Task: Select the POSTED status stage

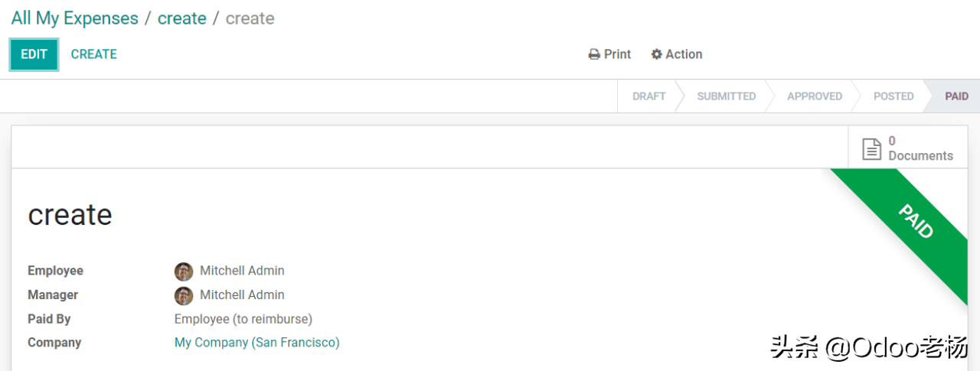Action: click(x=893, y=96)
